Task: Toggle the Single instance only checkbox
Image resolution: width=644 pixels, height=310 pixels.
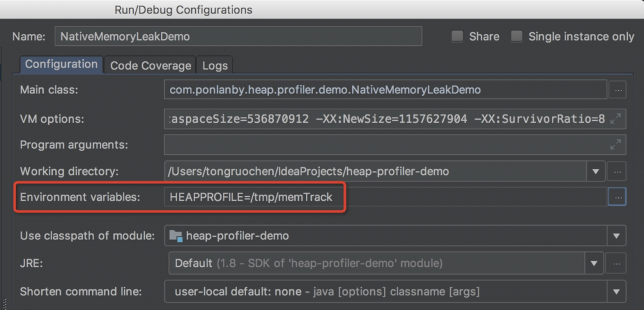Action: point(516,37)
